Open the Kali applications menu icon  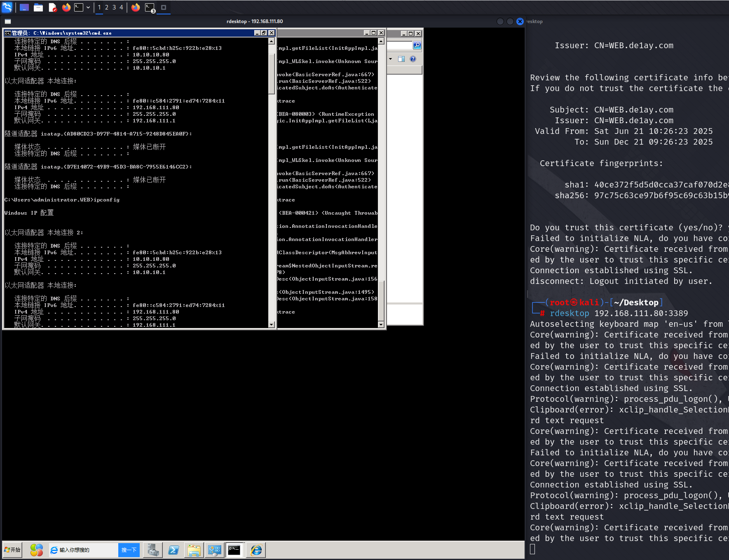(x=7, y=7)
